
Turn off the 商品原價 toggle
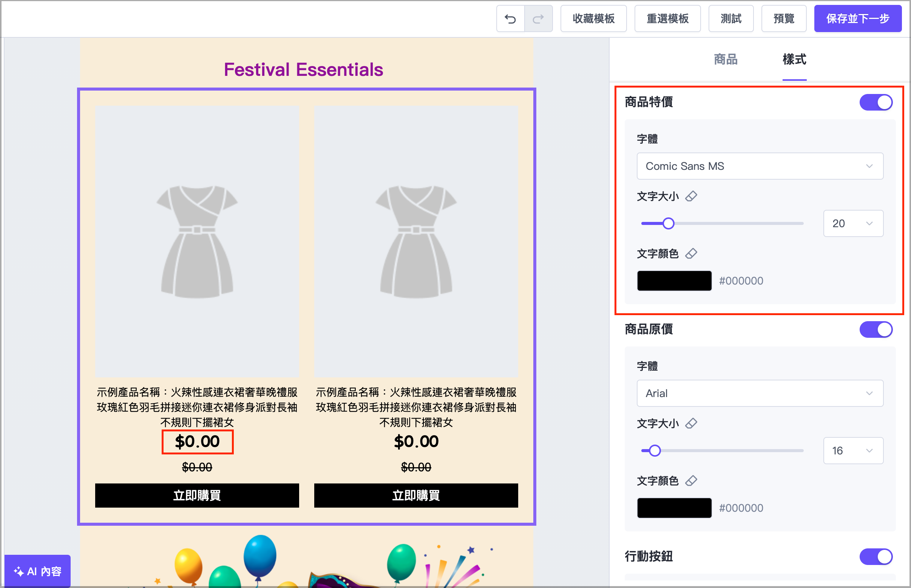tap(876, 329)
